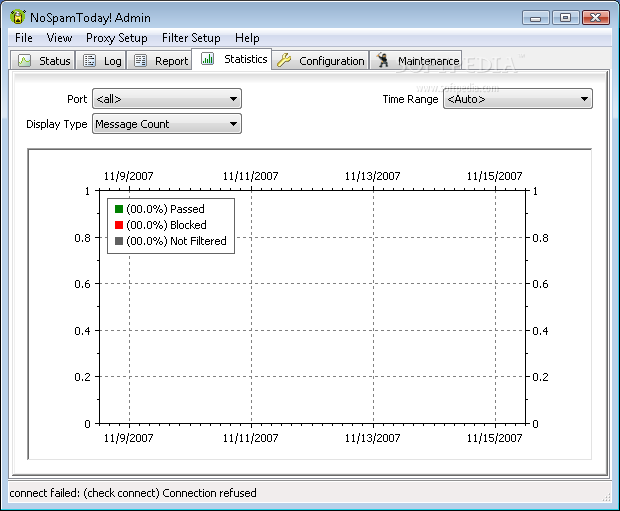The image size is (620, 511).
Task: Click the bottom axis date 11/13/2007
Action: point(372,438)
